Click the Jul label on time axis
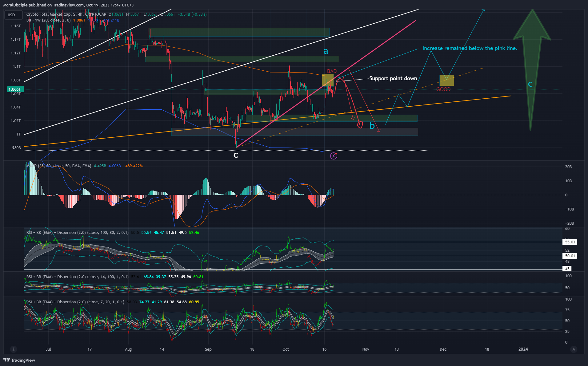 click(x=48, y=349)
